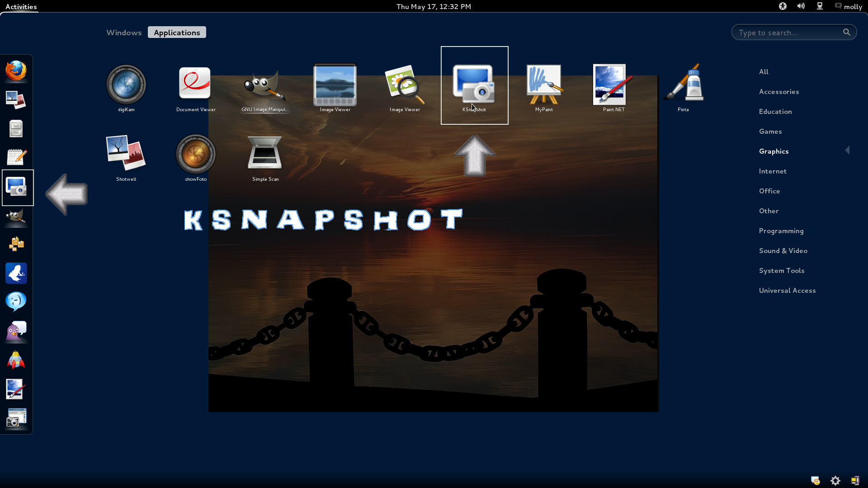Open the System Tools category
Image resolution: width=868 pixels, height=488 pixels.
(782, 270)
